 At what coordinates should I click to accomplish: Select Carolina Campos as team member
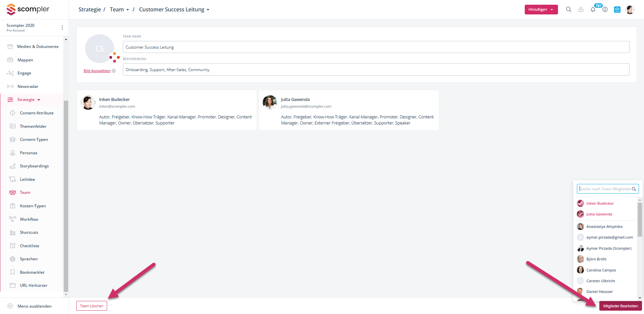pyautogui.click(x=601, y=270)
